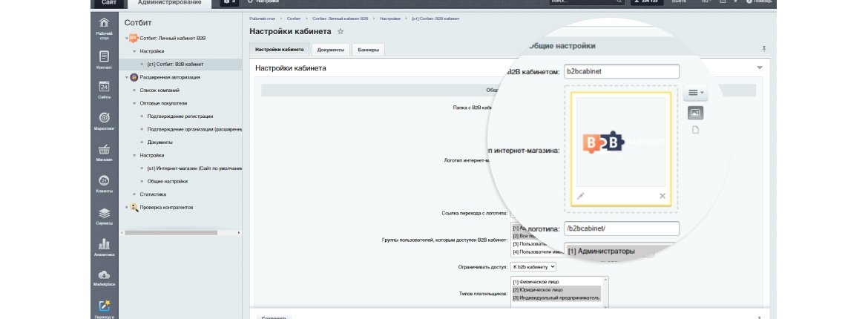Select the file document icon beside logo
The height and width of the screenshot is (319, 868).
click(x=695, y=130)
